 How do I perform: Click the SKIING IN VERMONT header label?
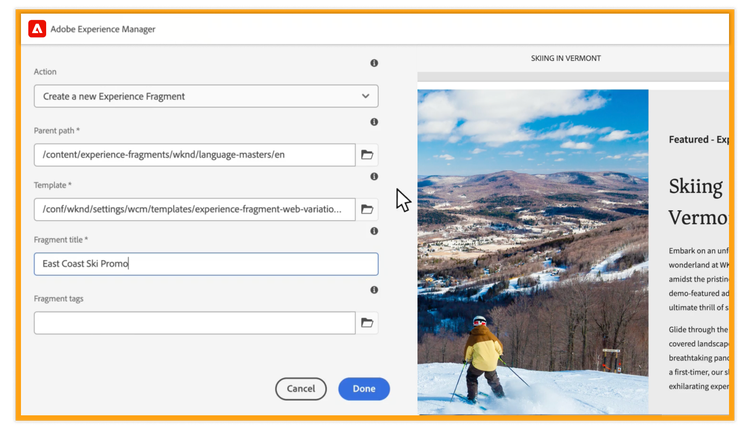(x=566, y=58)
